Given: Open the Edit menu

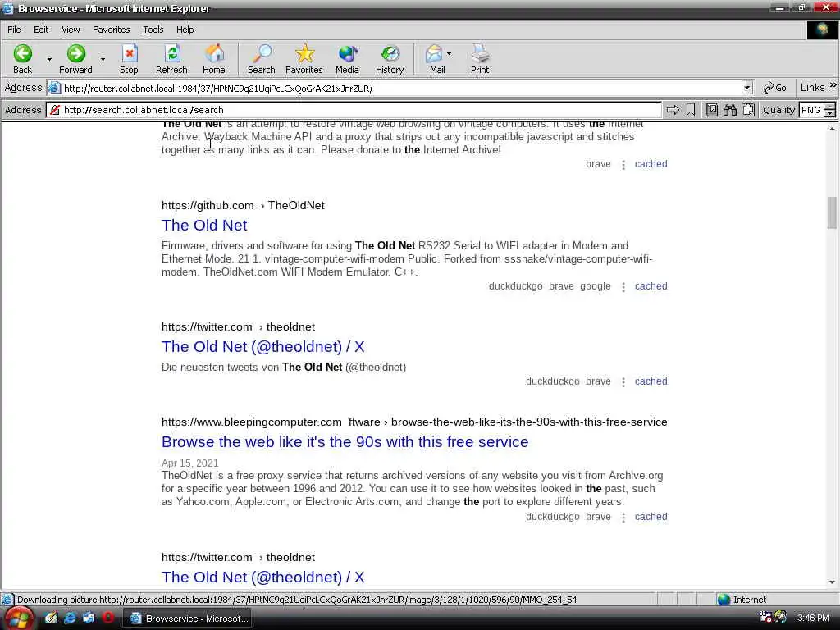Looking at the screenshot, I should tap(41, 30).
